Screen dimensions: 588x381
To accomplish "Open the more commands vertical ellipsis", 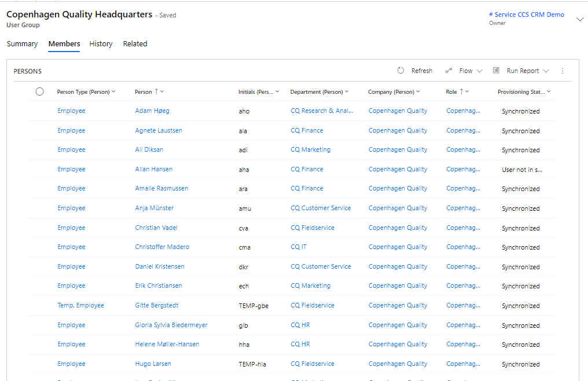I will coord(563,71).
